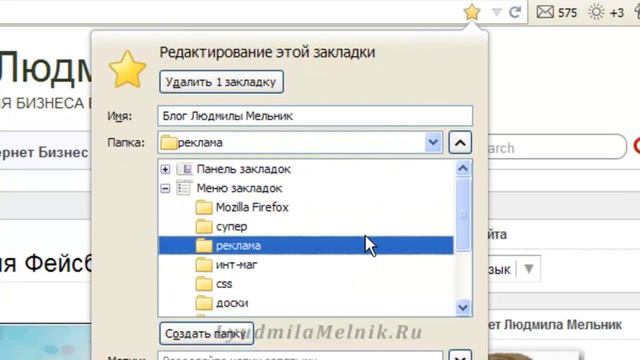Viewport: 640px width, 360px height.
Task: Select the доски folder
Action: 232,303
